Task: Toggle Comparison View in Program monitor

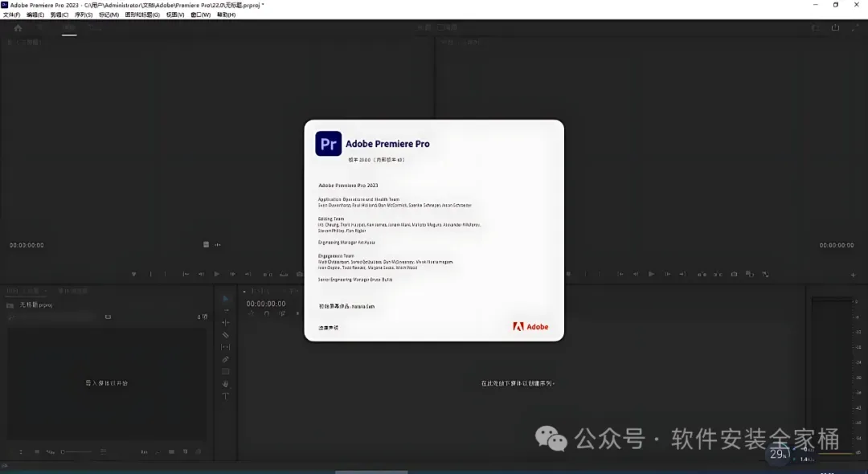Action: [x=750, y=274]
